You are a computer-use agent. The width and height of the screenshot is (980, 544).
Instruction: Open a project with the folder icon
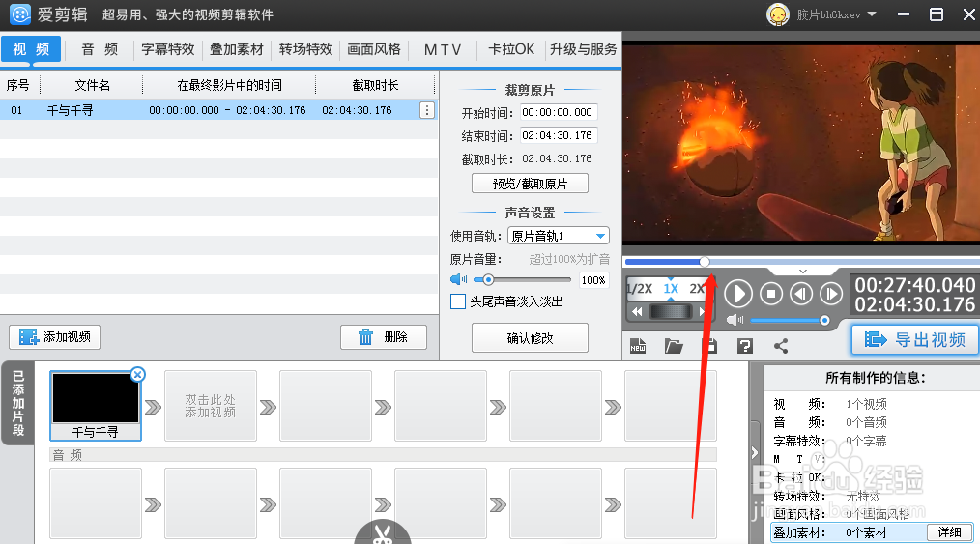click(674, 345)
